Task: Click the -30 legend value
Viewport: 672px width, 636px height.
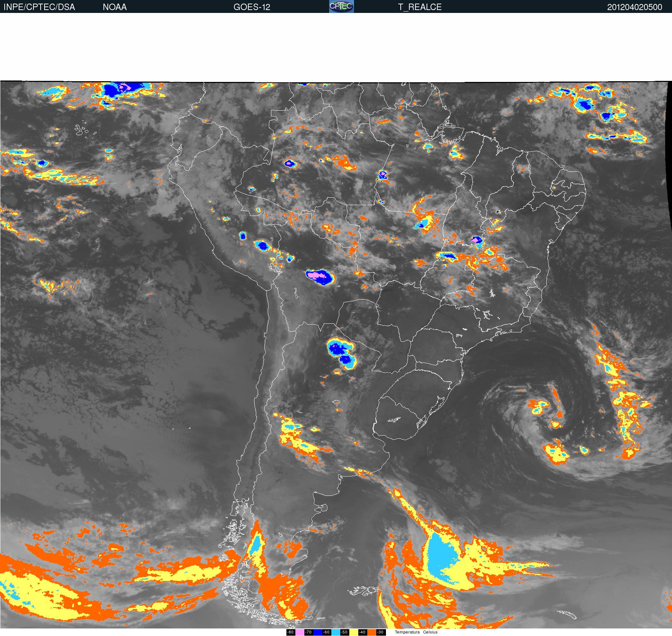Action: (381, 632)
